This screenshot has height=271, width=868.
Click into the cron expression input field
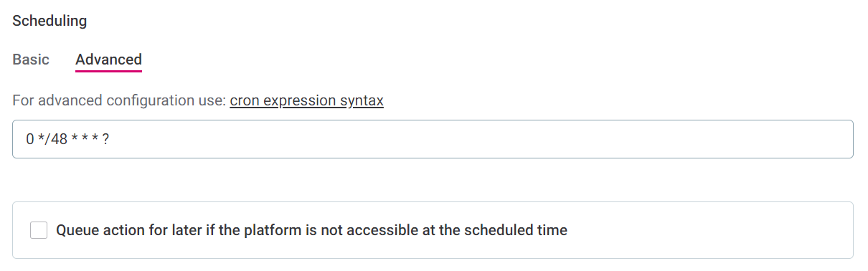(x=433, y=139)
